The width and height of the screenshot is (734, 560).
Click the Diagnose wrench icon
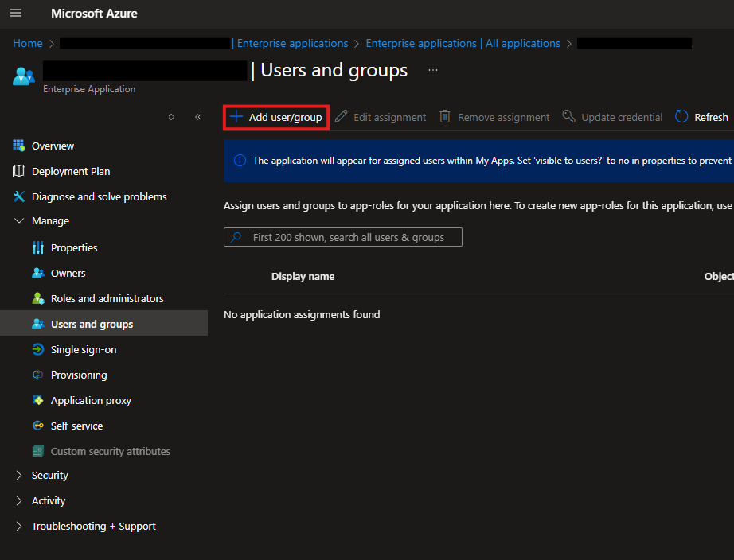click(19, 196)
